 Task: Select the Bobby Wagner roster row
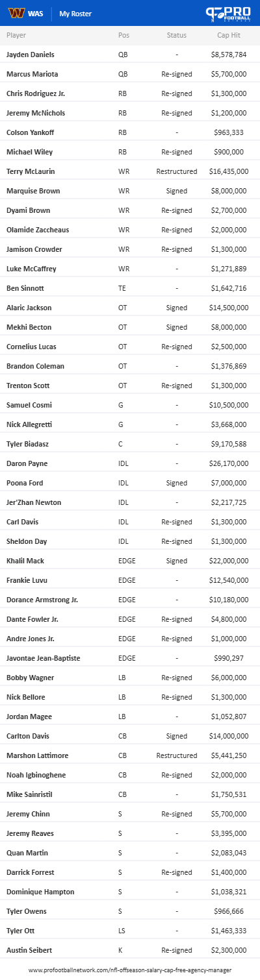point(130,678)
